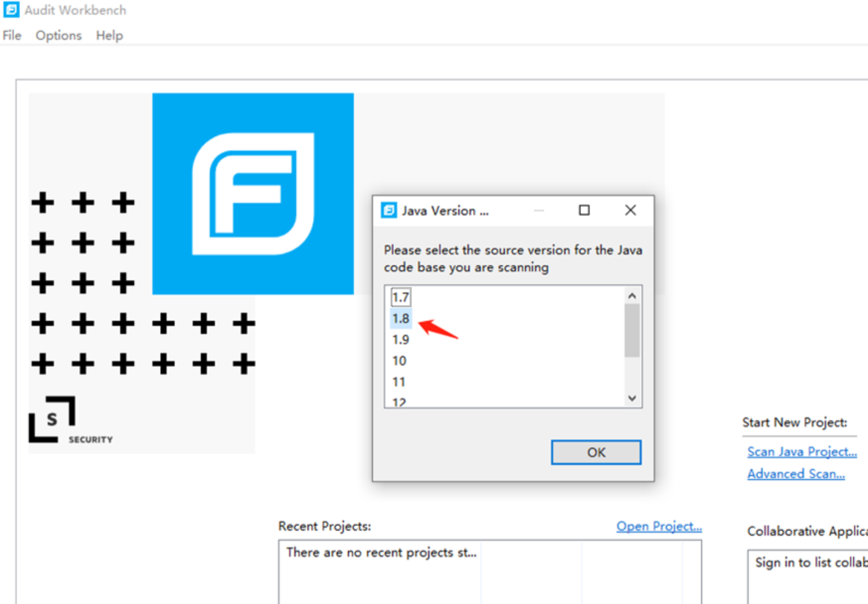
Task: Click the version list scrollbar thumb
Action: click(632, 330)
